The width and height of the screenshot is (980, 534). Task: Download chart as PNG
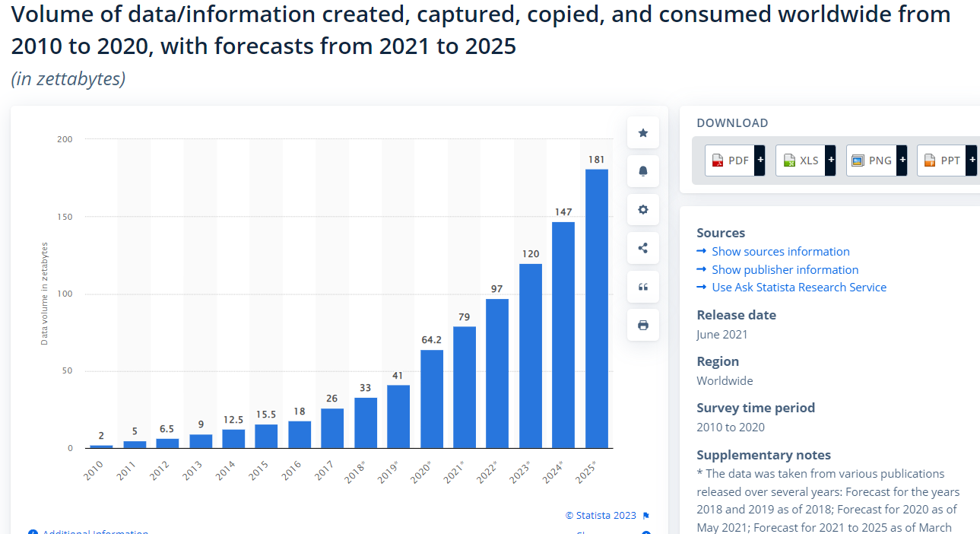[871, 161]
